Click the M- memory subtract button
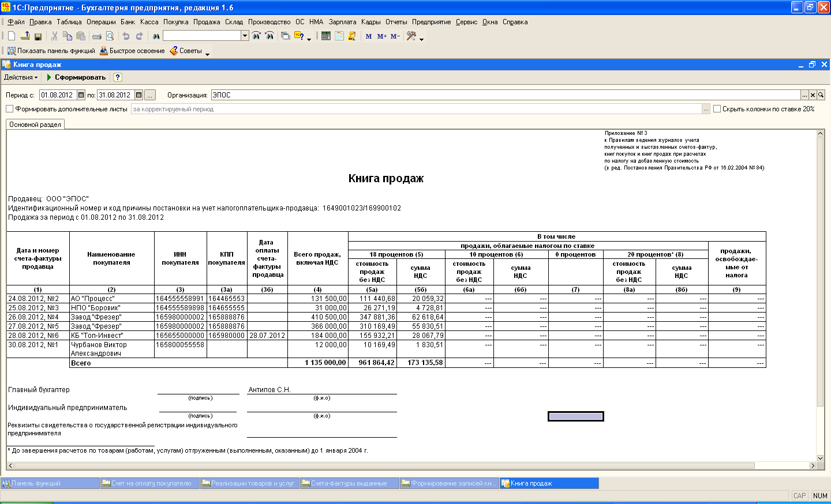Image resolution: width=831 pixels, height=504 pixels. pos(395,36)
